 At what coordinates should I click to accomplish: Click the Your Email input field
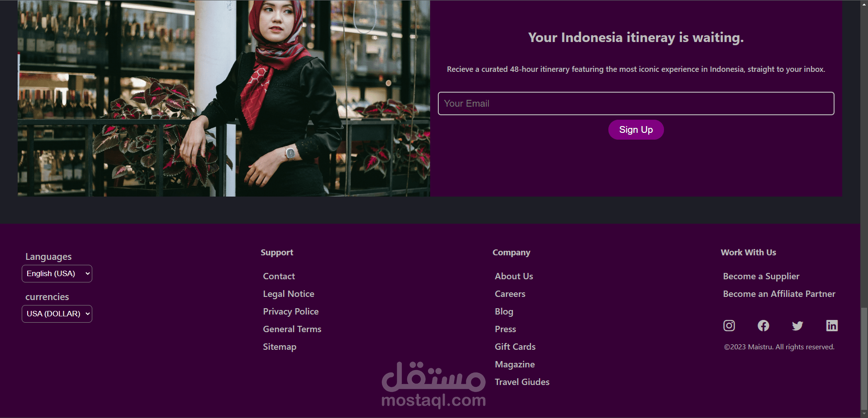pyautogui.click(x=636, y=103)
